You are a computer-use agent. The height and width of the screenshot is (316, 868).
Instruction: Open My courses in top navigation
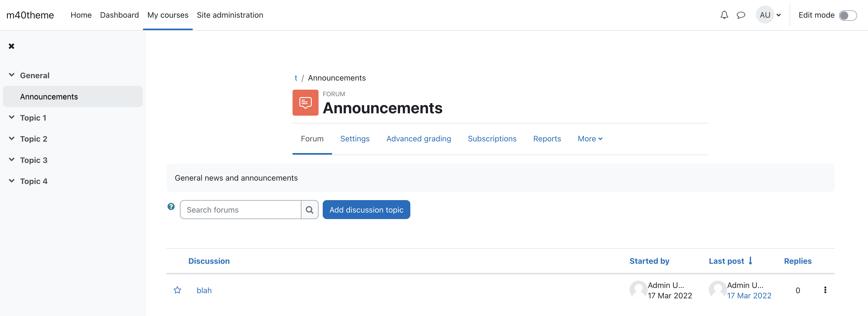[x=168, y=15]
